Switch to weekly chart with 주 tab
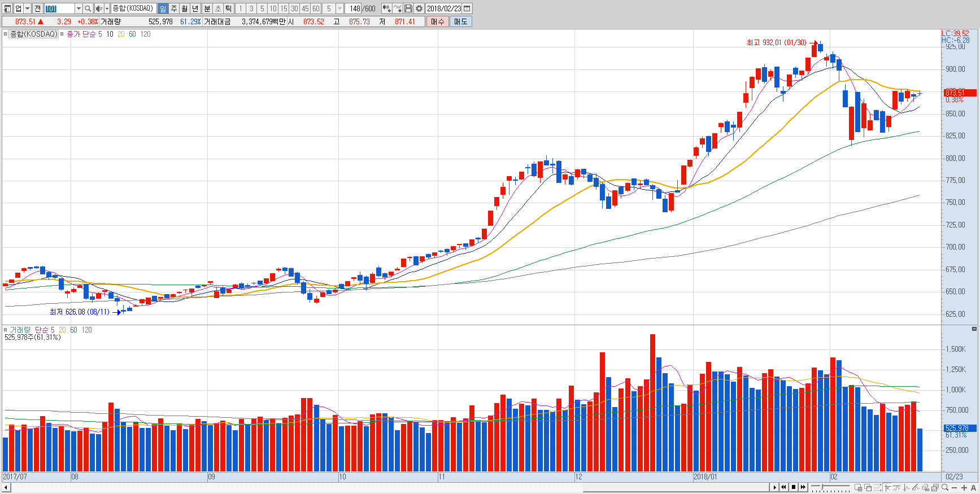 [x=174, y=8]
